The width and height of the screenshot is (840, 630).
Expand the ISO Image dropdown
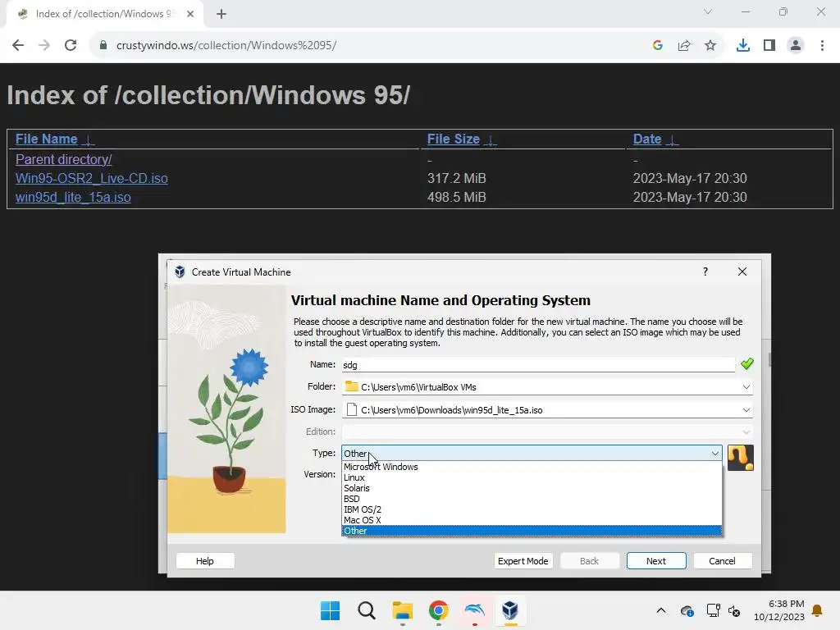click(x=746, y=410)
